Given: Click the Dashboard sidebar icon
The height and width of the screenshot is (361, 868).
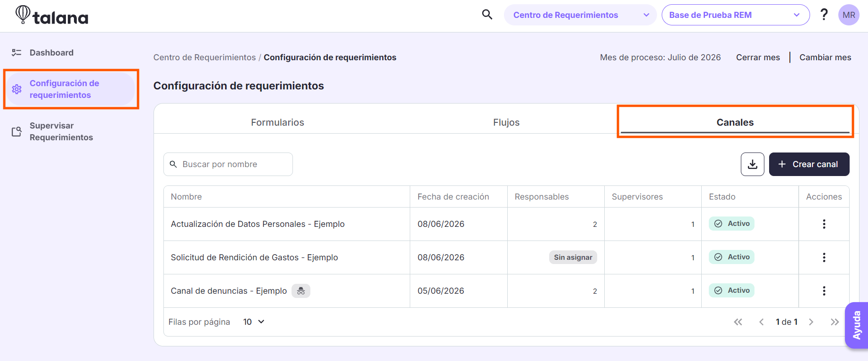Looking at the screenshot, I should tap(16, 53).
